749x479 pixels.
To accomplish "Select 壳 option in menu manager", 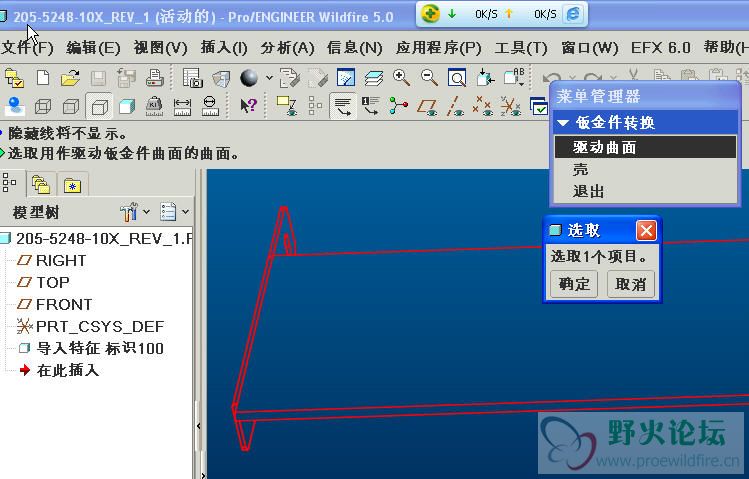I will [x=645, y=169].
